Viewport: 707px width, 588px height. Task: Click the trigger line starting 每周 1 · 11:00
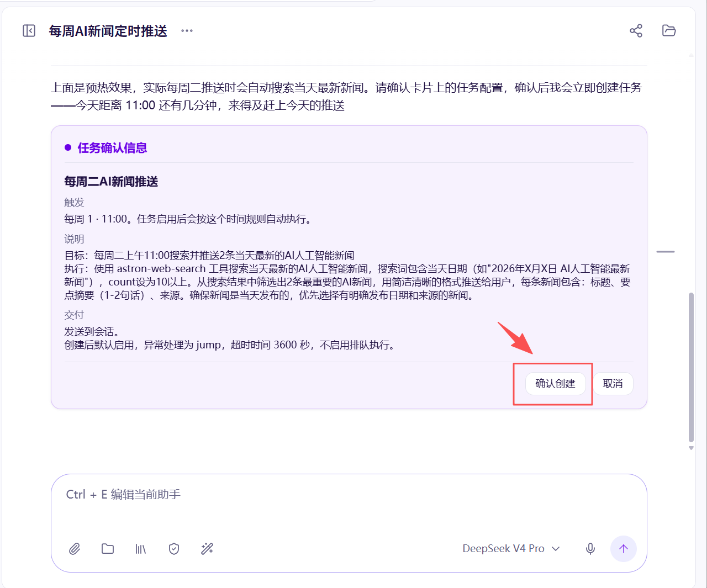tap(189, 219)
